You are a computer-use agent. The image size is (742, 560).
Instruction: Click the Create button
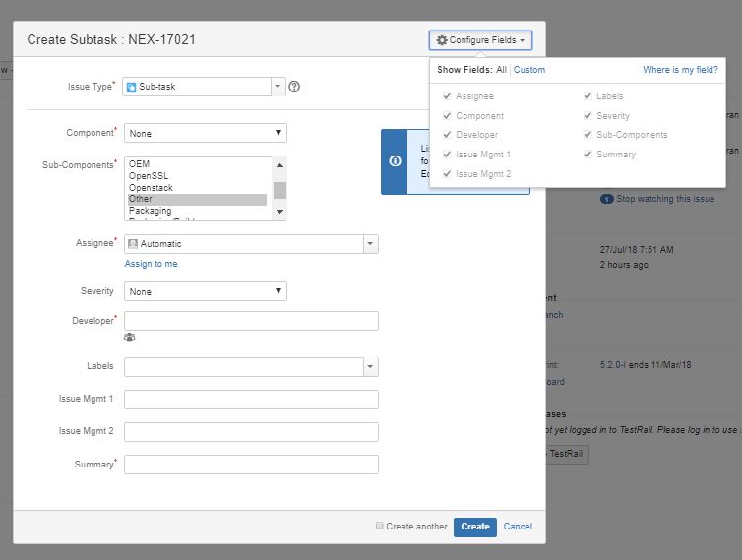[475, 527]
